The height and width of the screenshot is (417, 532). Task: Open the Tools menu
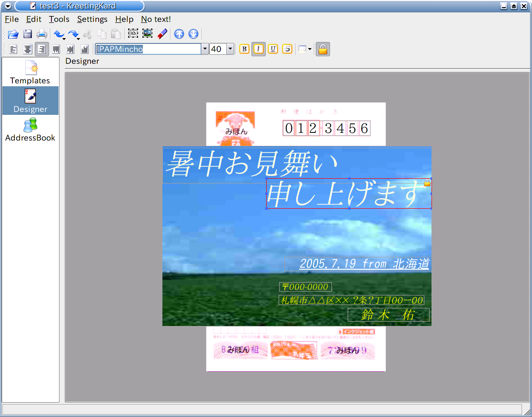coord(59,19)
